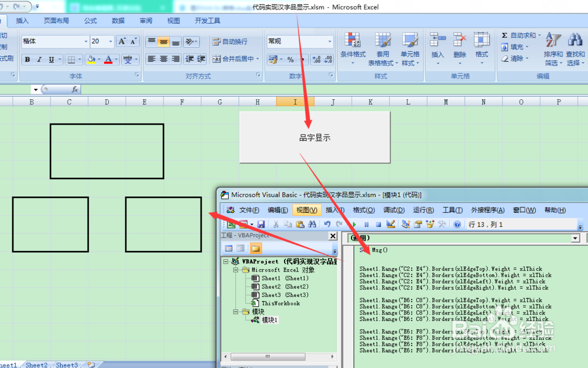The width and height of the screenshot is (588, 368).
Task: Toggle top vertical align button
Action: pyautogui.click(x=152, y=42)
